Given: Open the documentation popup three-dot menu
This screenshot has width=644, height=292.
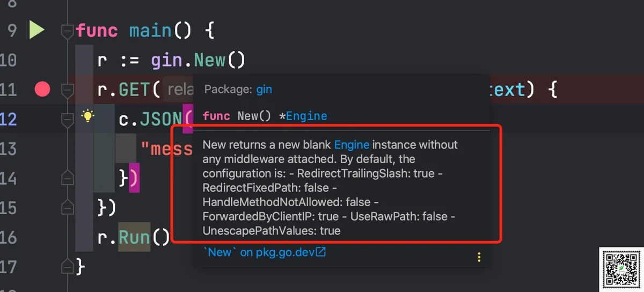Looking at the screenshot, I should pyautogui.click(x=479, y=257).
